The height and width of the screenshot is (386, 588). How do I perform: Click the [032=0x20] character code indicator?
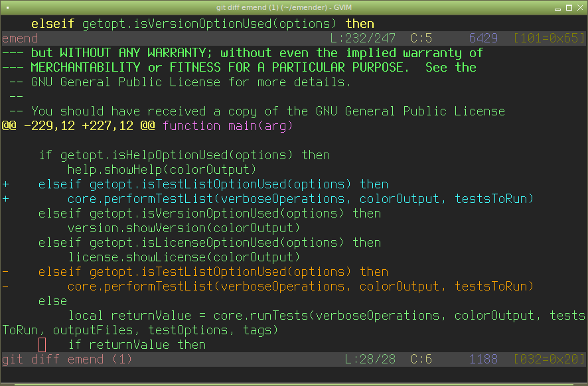pyautogui.click(x=550, y=359)
